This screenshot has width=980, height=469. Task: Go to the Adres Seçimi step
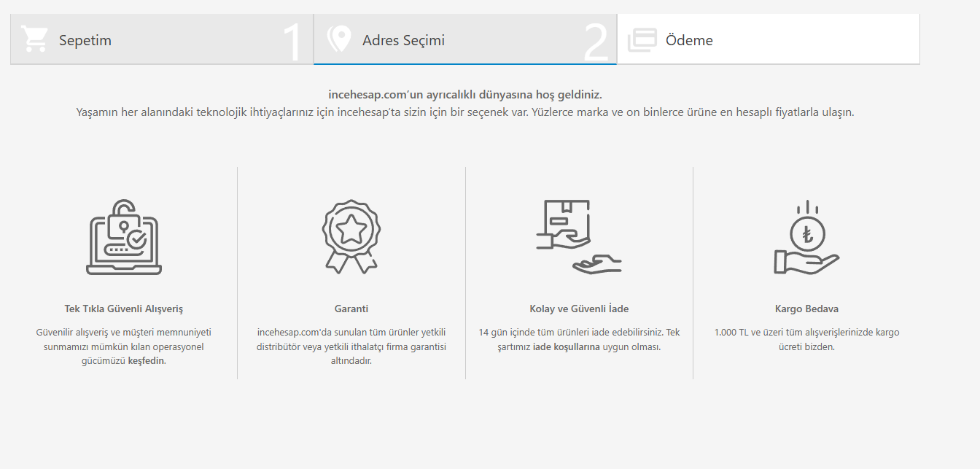(465, 39)
